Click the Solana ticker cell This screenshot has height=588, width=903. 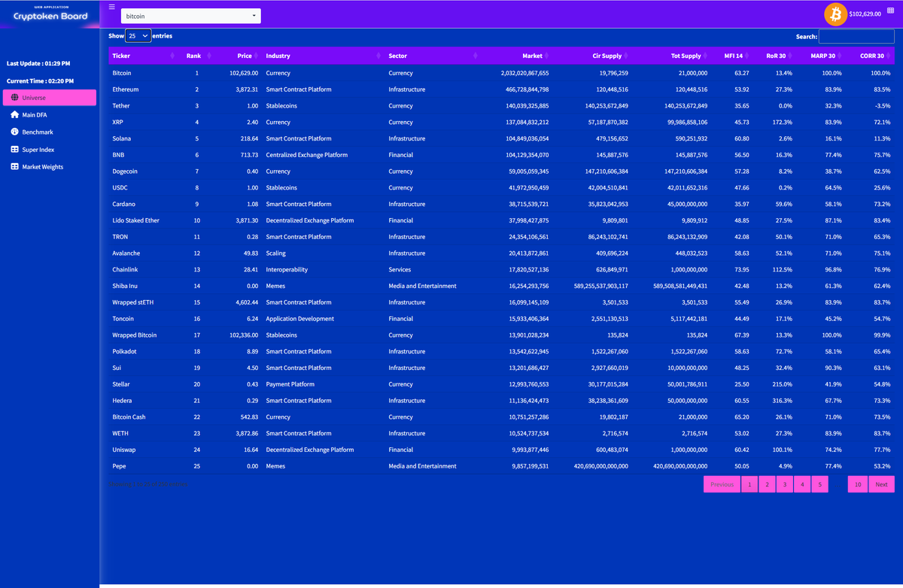143,138
